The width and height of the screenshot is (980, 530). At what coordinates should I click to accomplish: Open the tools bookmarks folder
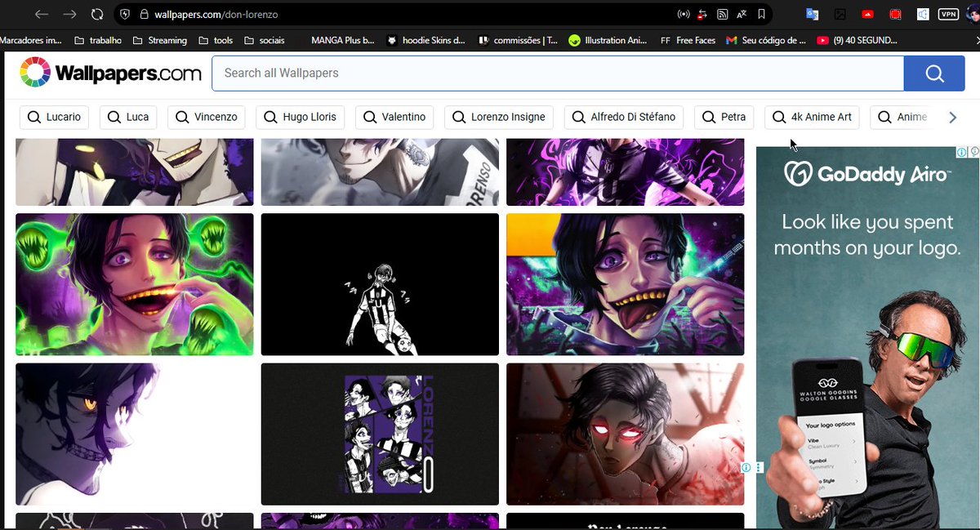coord(215,40)
